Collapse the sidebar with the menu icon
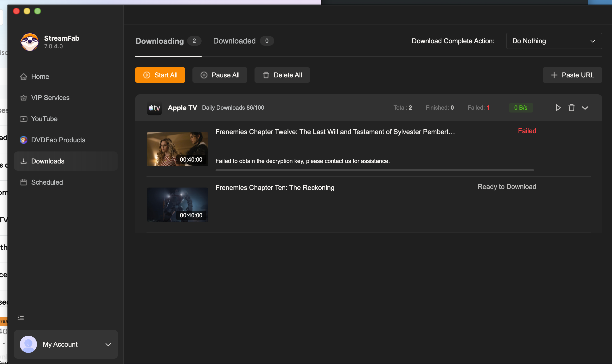 pyautogui.click(x=21, y=317)
